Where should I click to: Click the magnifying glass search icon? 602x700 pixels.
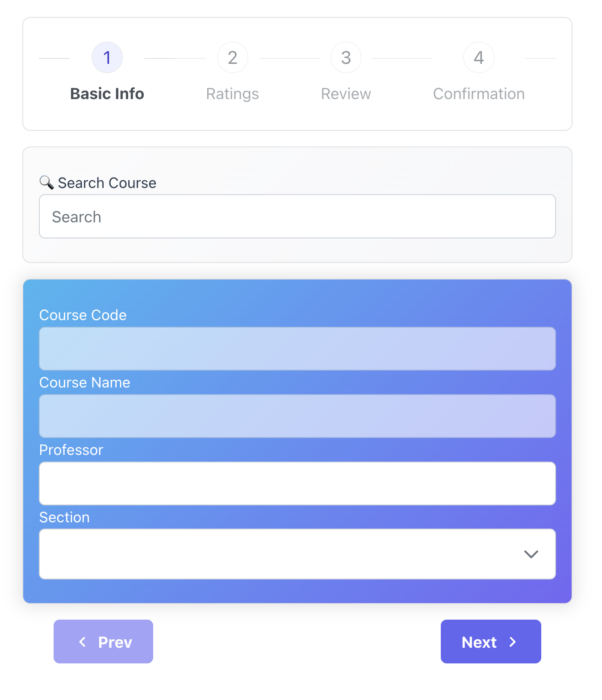[x=46, y=182]
